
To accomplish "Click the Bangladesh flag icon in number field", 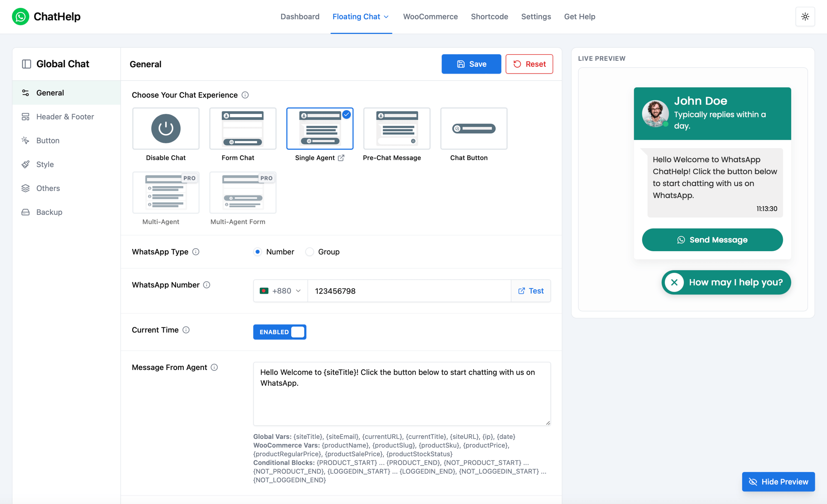I will [264, 291].
